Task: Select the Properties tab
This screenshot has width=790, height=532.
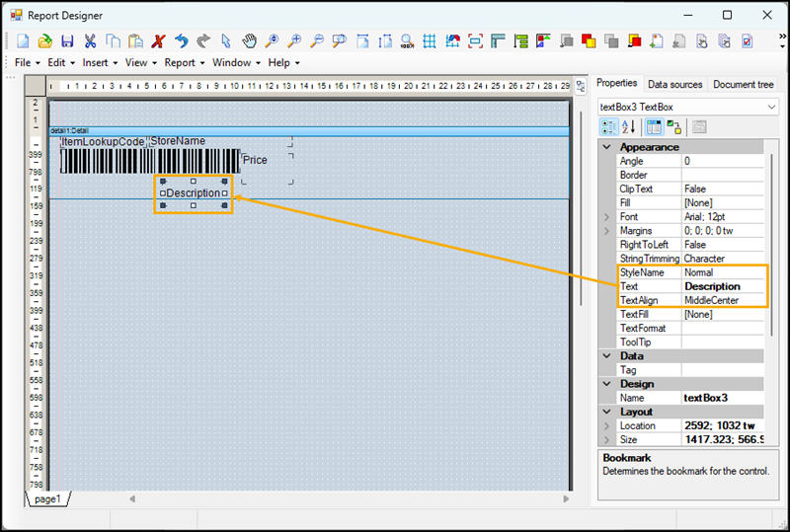Action: click(616, 83)
